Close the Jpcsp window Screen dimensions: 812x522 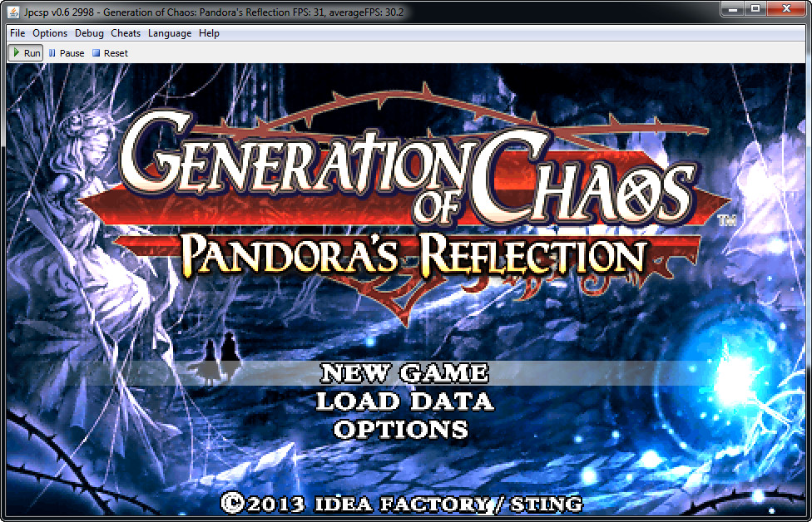coord(786,8)
